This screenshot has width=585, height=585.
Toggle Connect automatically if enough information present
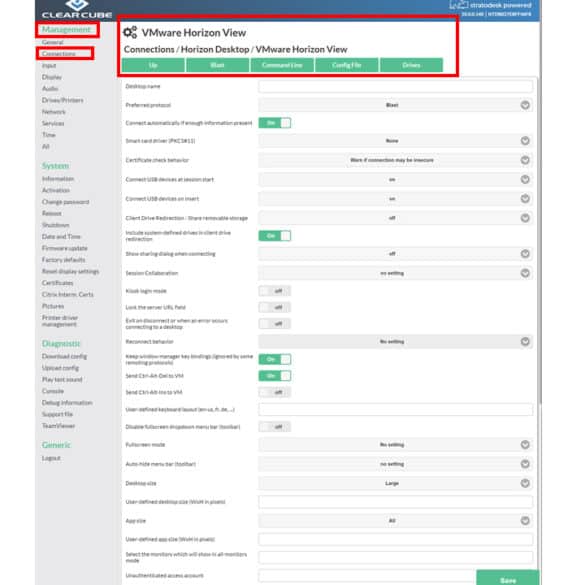(275, 123)
